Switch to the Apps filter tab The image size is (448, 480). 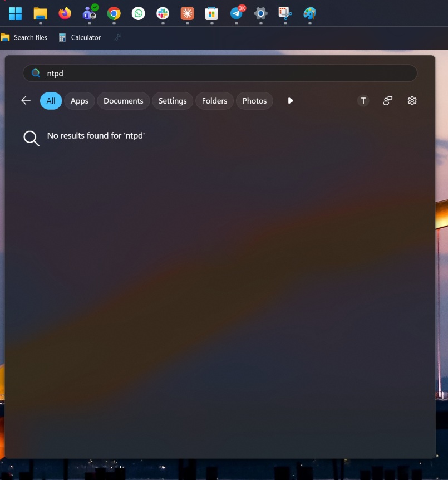coord(79,101)
